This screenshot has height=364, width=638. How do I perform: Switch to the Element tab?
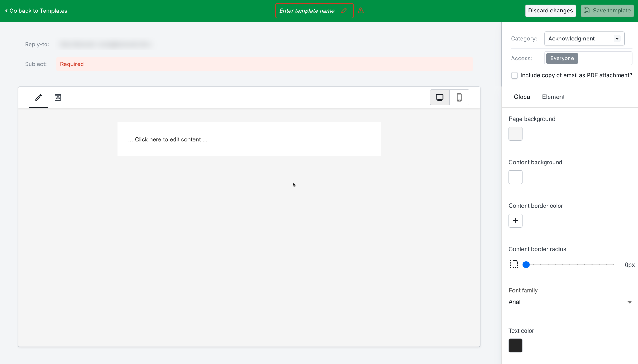[553, 97]
